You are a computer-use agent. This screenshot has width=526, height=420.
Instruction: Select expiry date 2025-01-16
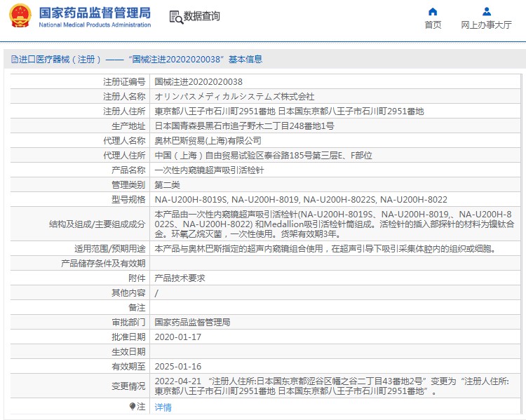tap(178, 367)
